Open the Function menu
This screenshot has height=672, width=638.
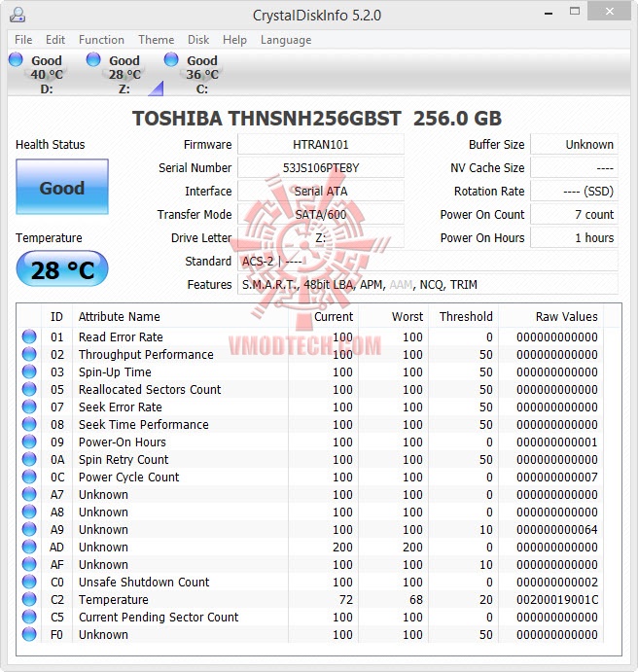pyautogui.click(x=101, y=40)
